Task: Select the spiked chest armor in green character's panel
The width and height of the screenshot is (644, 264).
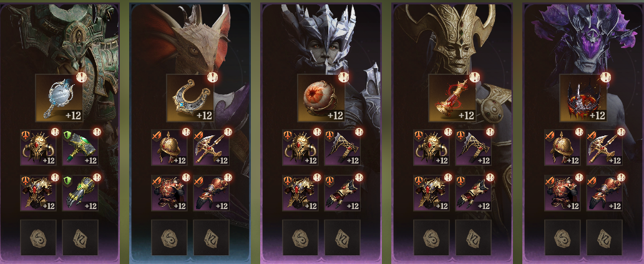Action: coord(38,193)
